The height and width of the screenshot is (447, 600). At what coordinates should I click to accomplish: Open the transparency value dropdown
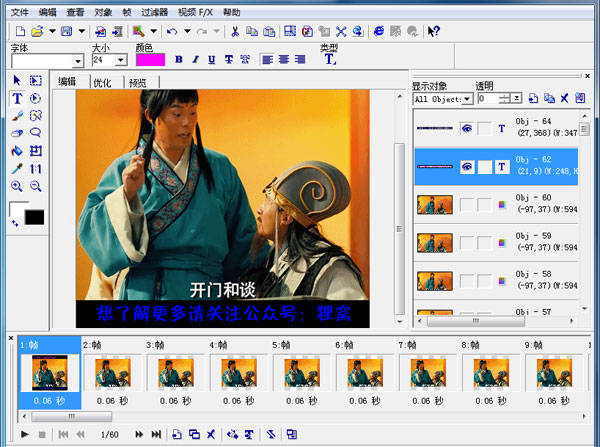click(517, 98)
